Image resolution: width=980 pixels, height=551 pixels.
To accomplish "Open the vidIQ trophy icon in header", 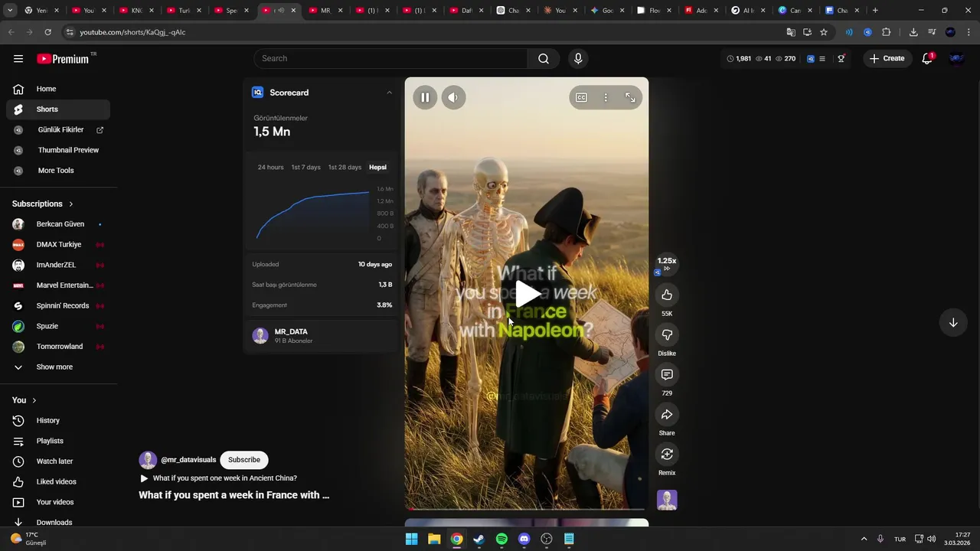I will coord(841,58).
